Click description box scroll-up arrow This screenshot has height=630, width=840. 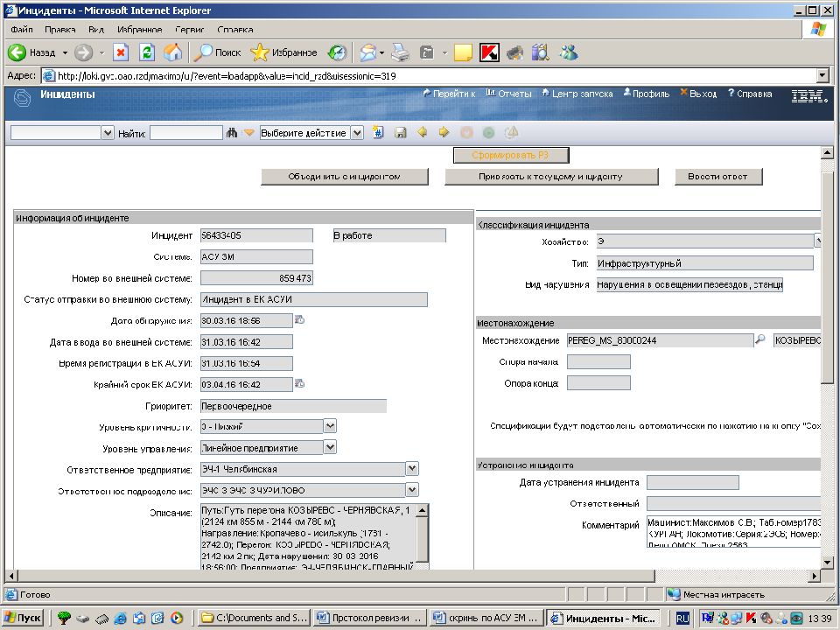click(422, 510)
